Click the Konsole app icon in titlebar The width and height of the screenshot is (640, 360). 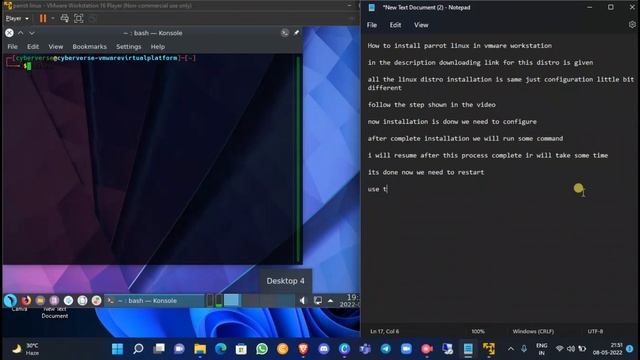(x=285, y=33)
